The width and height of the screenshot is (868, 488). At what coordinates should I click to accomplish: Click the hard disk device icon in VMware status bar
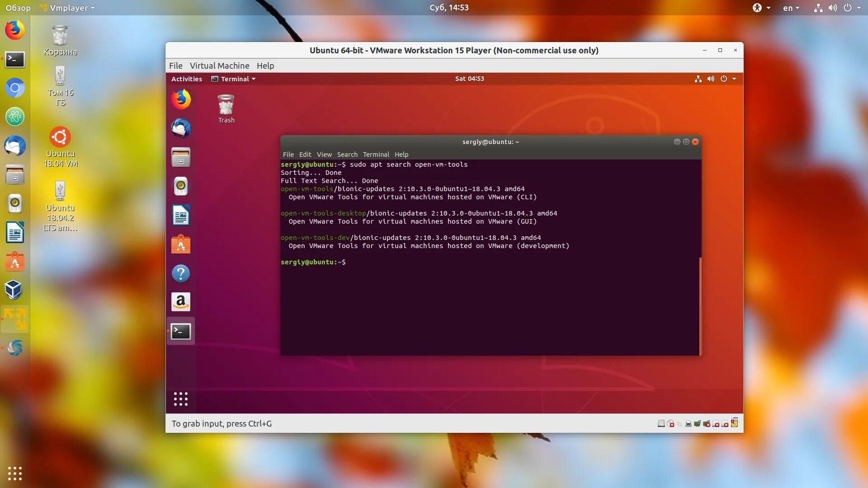(x=661, y=423)
